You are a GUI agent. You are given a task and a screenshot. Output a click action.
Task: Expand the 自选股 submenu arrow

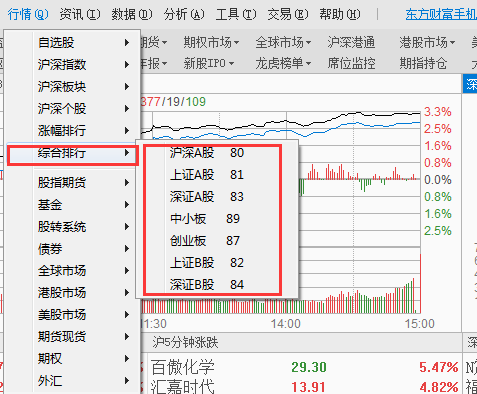click(127, 42)
